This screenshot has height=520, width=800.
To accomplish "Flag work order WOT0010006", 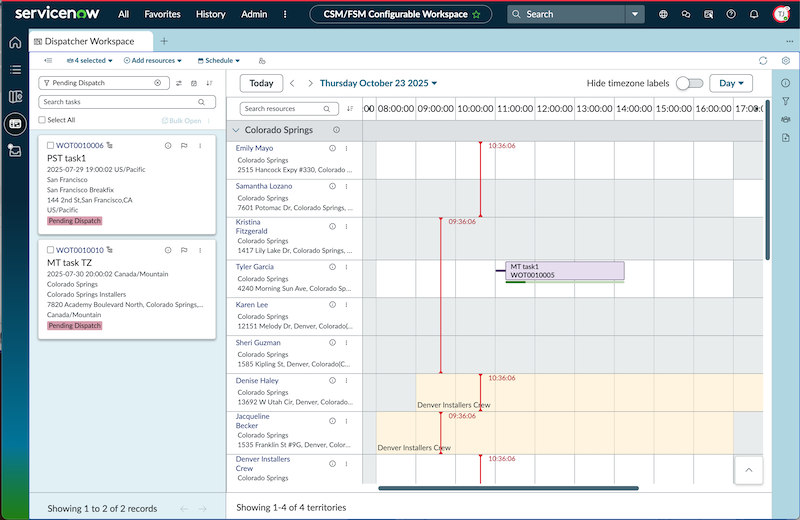I will pos(184,145).
